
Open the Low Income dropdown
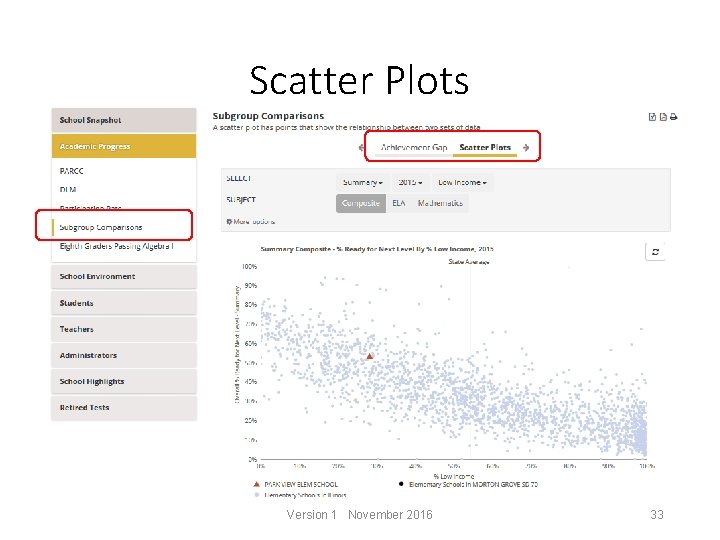462,182
